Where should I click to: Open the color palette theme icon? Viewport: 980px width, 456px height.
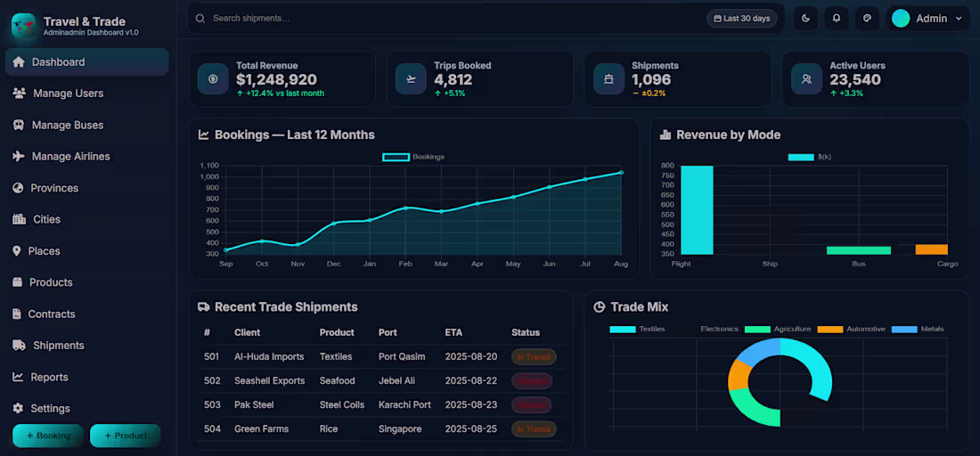coord(867,19)
